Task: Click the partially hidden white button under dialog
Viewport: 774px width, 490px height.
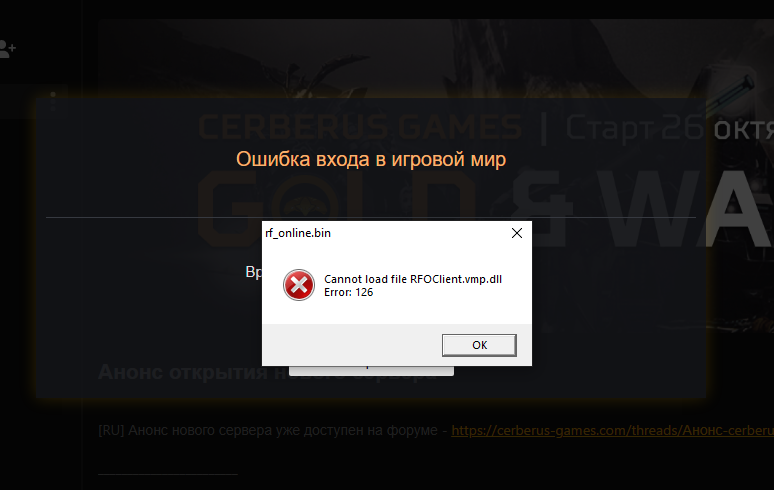Action: [371, 371]
